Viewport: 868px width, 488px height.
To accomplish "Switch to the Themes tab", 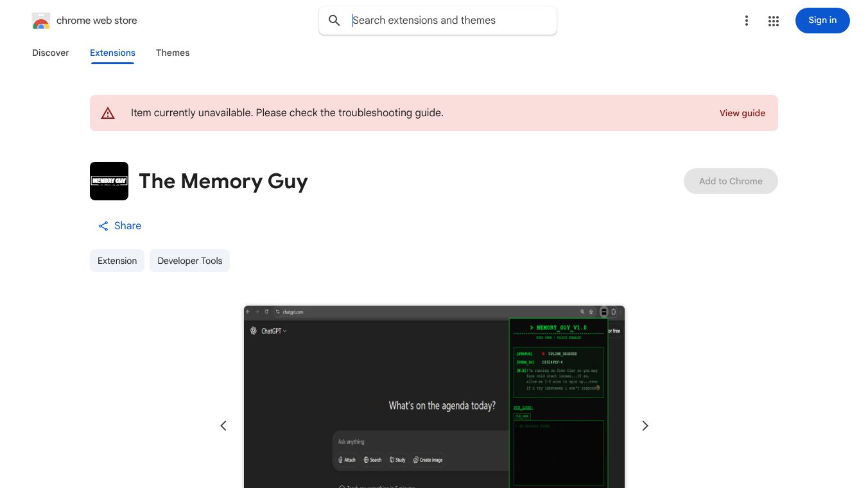I will [173, 53].
